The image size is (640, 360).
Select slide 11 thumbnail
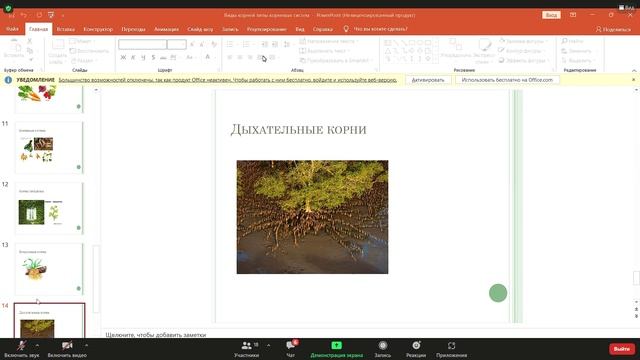tap(49, 147)
